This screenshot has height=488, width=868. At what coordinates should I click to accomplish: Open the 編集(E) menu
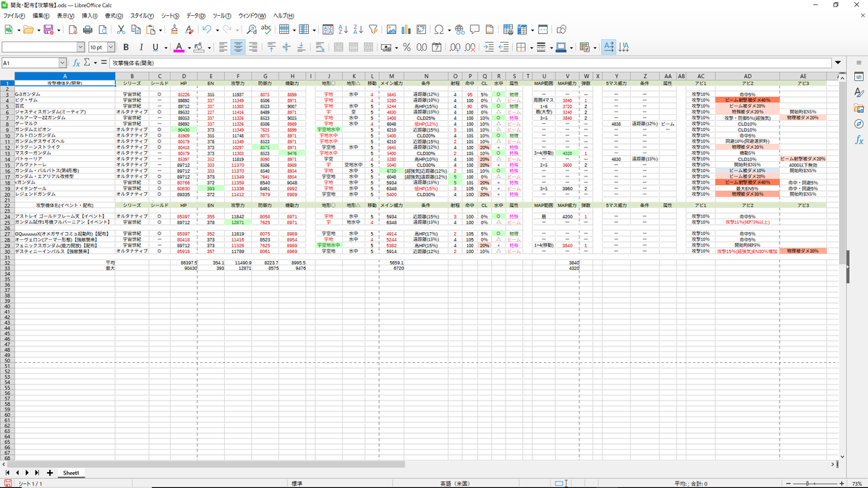pos(41,15)
